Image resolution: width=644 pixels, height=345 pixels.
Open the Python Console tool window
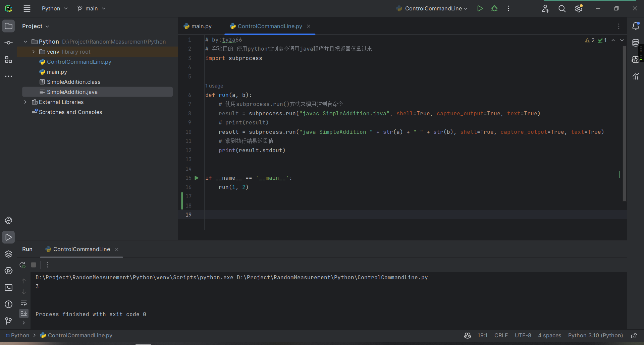tap(9, 221)
